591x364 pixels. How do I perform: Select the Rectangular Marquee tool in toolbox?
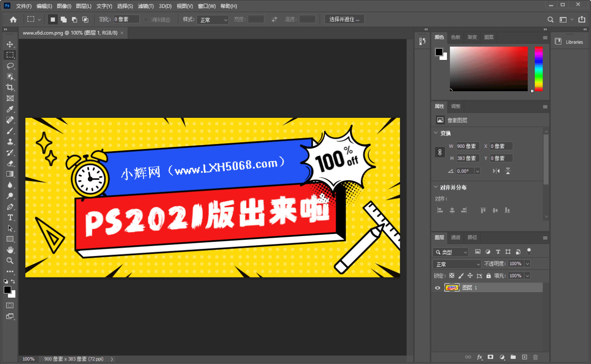coord(10,55)
